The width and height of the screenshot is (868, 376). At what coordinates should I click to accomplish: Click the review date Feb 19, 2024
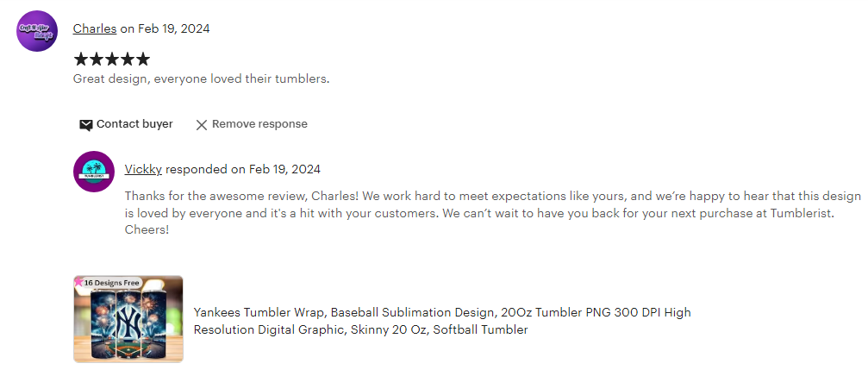click(x=174, y=28)
